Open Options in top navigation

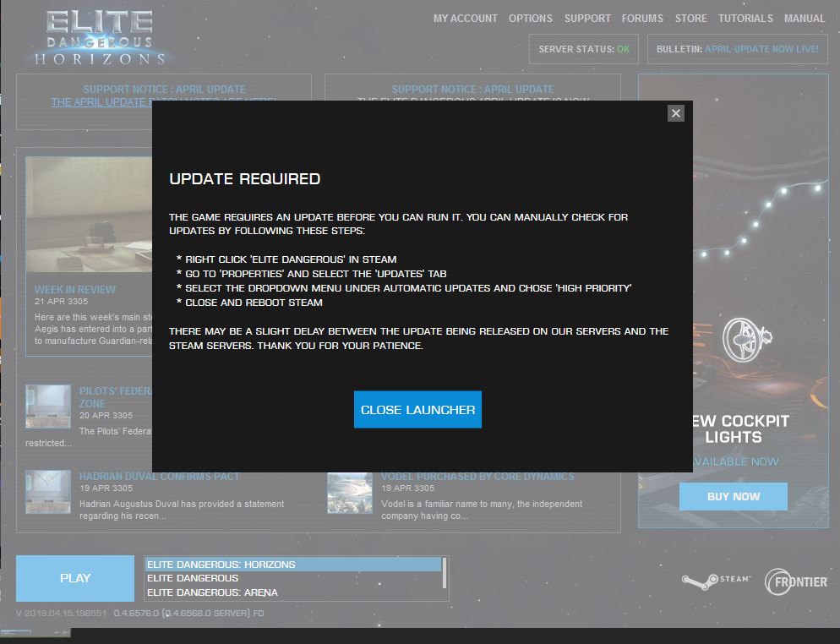click(531, 19)
